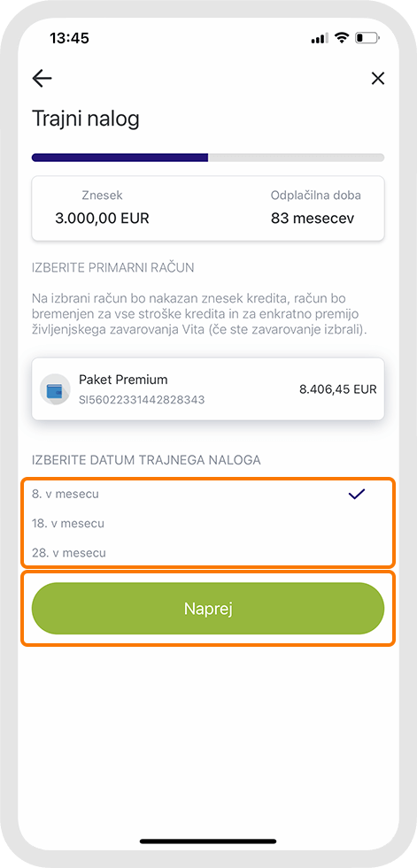Screen dimensions: 417x868
Task: Tap the Znesek 3.000,00 EUR summary
Action: tap(103, 208)
